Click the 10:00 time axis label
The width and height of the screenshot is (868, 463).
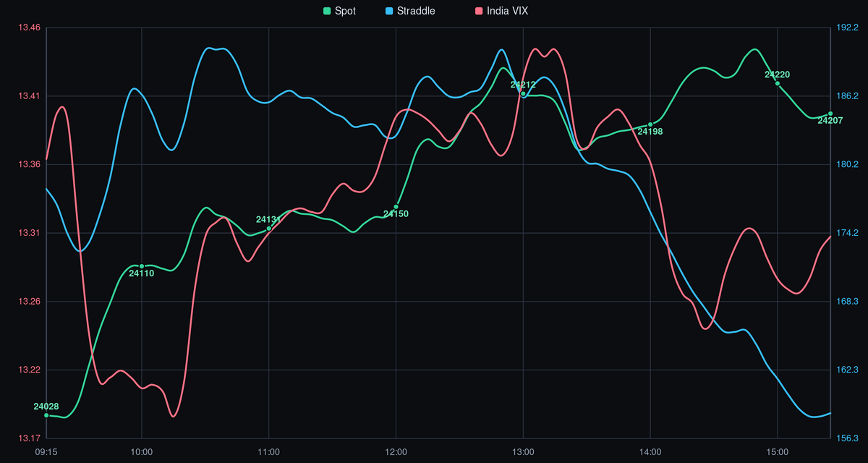tap(142, 452)
